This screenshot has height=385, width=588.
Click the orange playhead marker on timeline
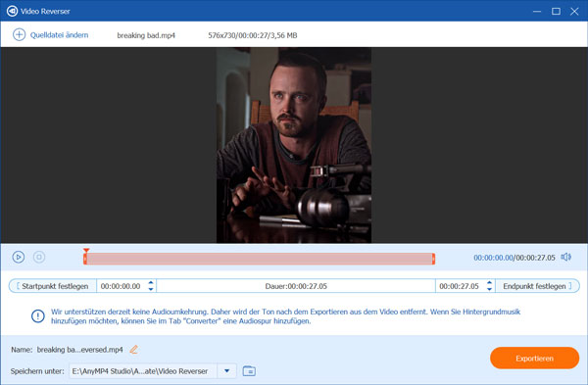click(x=86, y=251)
